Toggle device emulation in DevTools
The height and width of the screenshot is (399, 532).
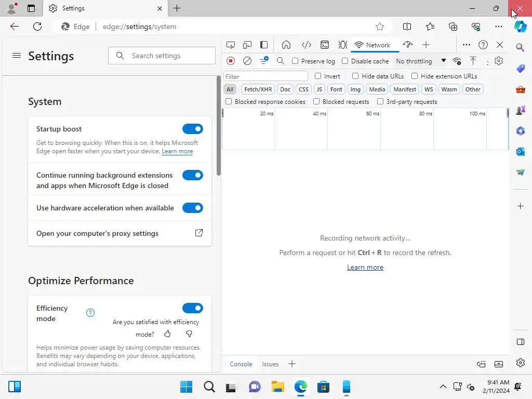tap(247, 45)
